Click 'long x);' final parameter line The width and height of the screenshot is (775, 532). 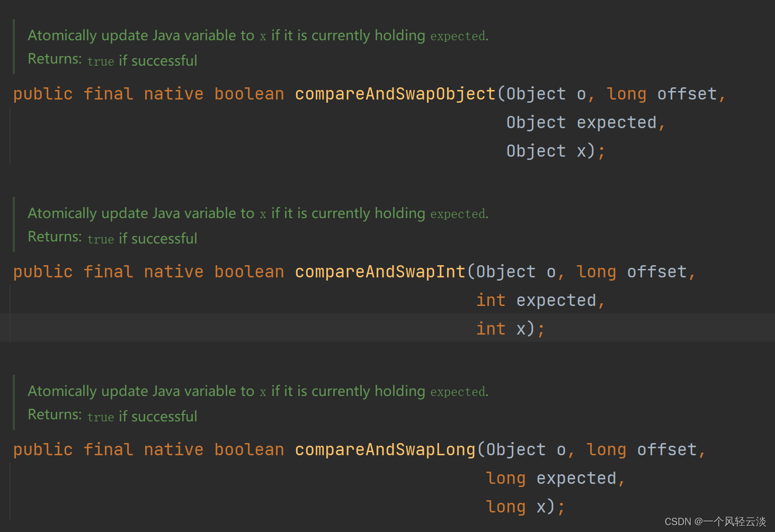(525, 507)
